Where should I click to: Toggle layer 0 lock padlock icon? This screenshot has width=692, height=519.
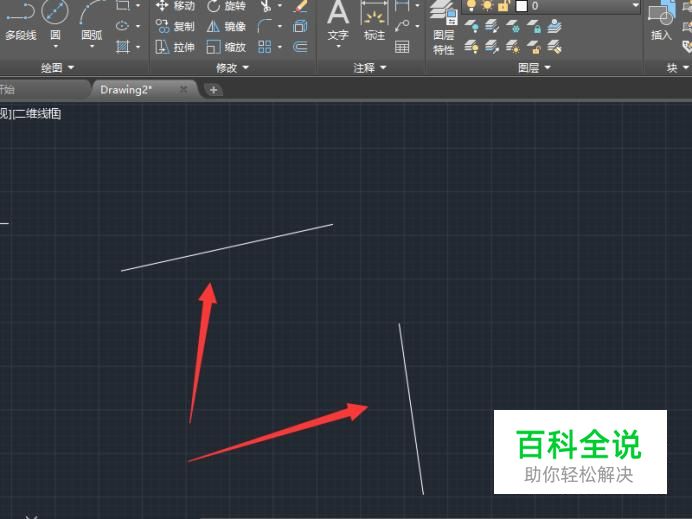[x=503, y=5]
